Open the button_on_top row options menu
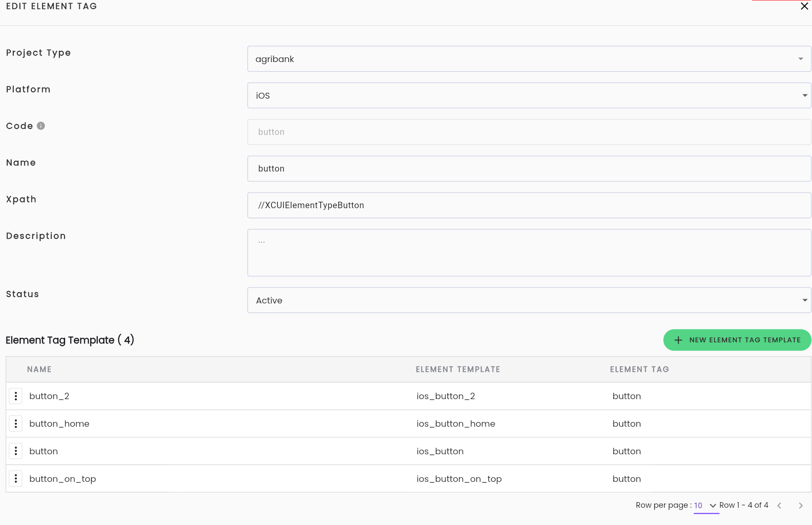The image size is (812, 525). point(16,479)
